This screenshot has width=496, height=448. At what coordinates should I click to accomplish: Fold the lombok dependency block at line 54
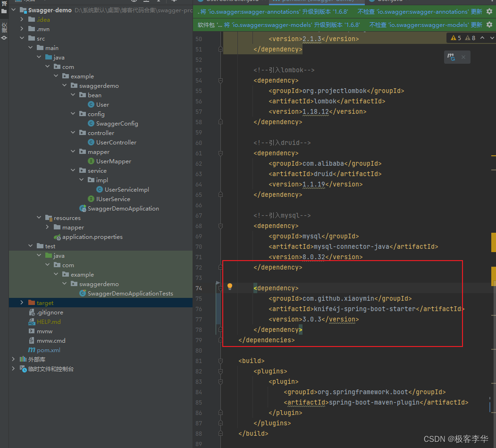(220, 81)
